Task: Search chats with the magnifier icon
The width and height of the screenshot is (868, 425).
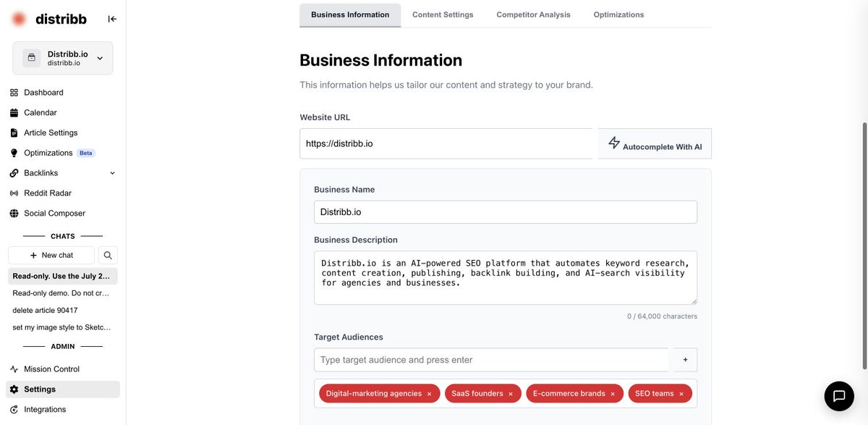Action: [108, 255]
